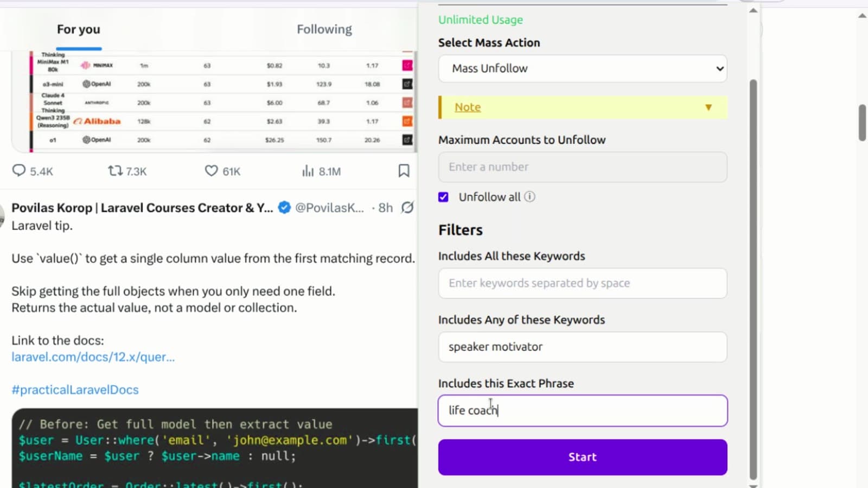Click the field containing speaker motivator
Viewport: 868px width, 488px height.
pos(583,347)
